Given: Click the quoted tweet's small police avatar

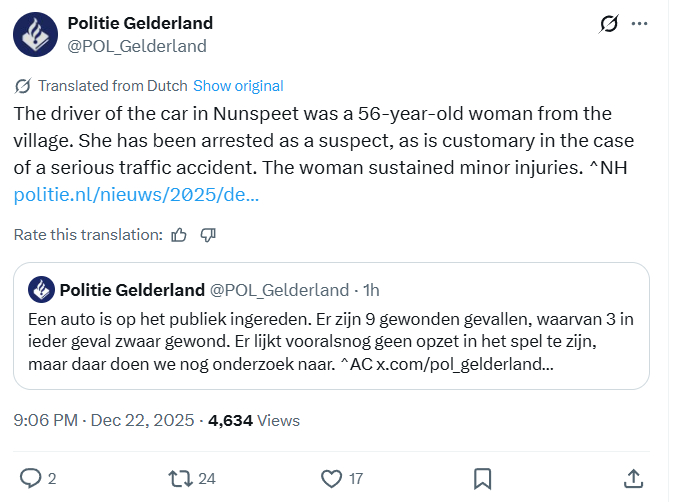Looking at the screenshot, I should (41, 290).
